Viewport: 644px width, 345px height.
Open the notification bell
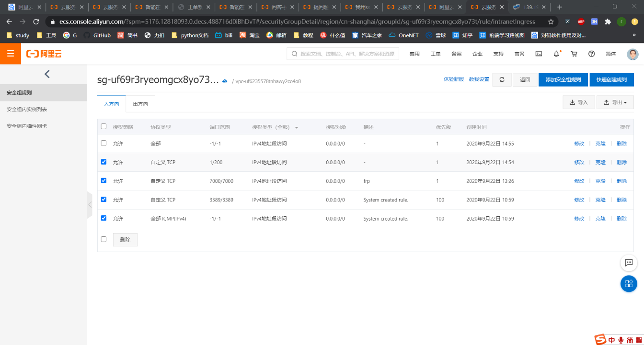[x=556, y=54]
